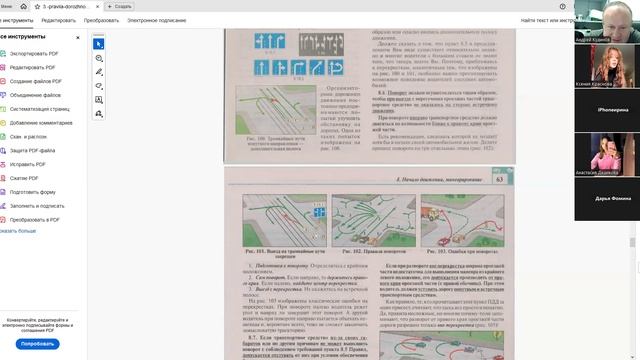640x360 pixels.
Task: Click figure Рис. 103 turning error image
Action: pyautogui.click(x=462, y=221)
